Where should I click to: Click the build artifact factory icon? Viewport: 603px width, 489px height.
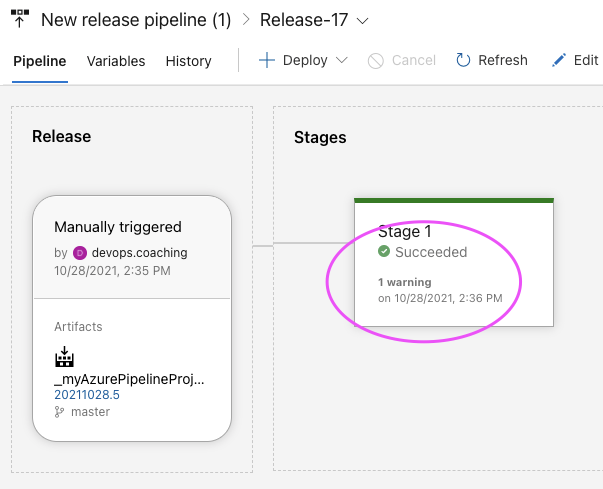pos(65,357)
